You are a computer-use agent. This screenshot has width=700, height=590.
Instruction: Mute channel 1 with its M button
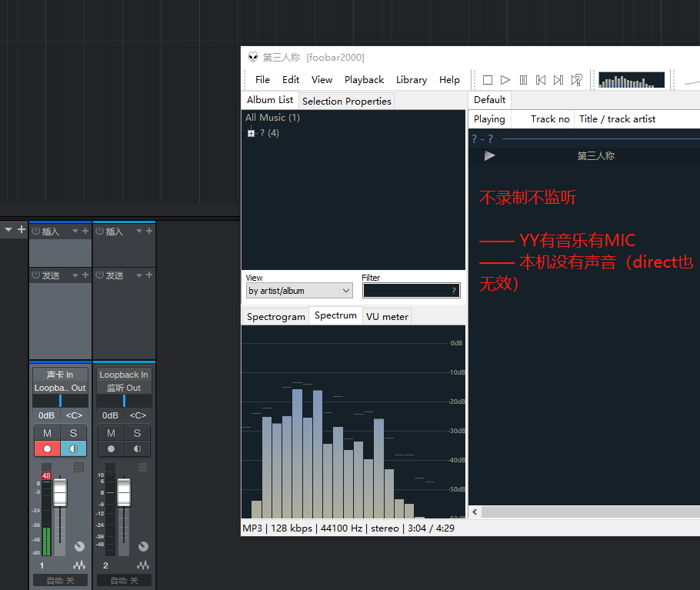[47, 433]
